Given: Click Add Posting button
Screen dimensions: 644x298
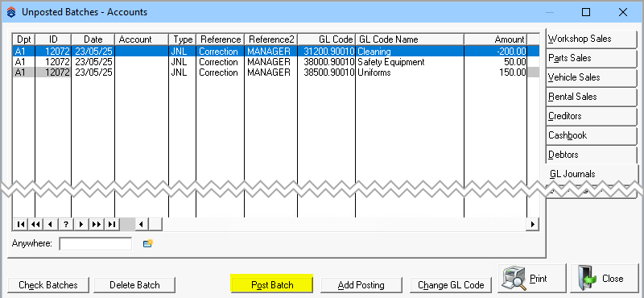Looking at the screenshot, I should tap(361, 285).
